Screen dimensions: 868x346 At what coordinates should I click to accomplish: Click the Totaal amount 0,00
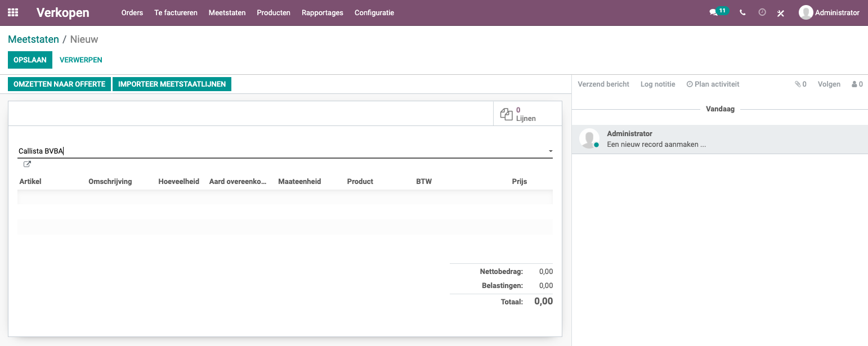point(544,302)
